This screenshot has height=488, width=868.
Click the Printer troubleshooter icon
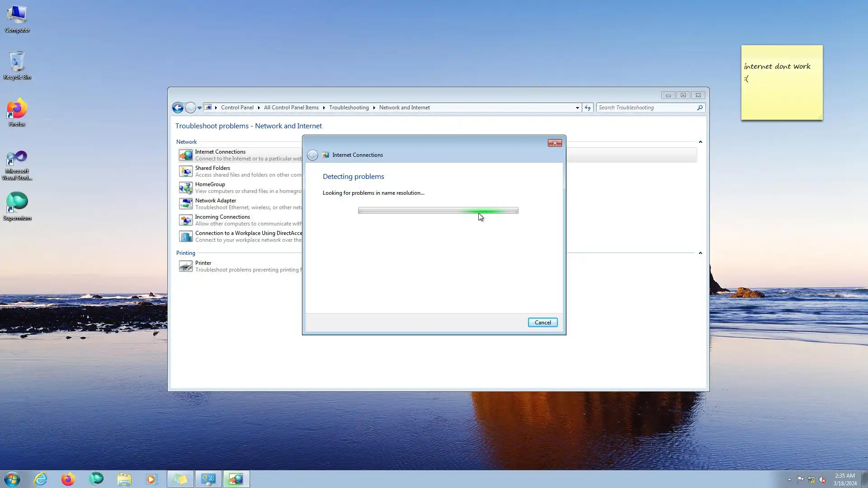point(185,266)
